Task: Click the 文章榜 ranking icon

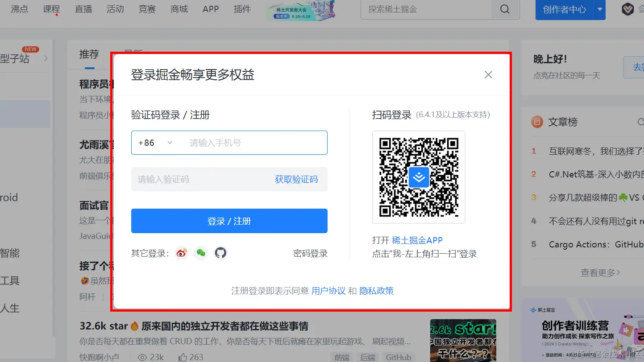Action: [x=536, y=121]
